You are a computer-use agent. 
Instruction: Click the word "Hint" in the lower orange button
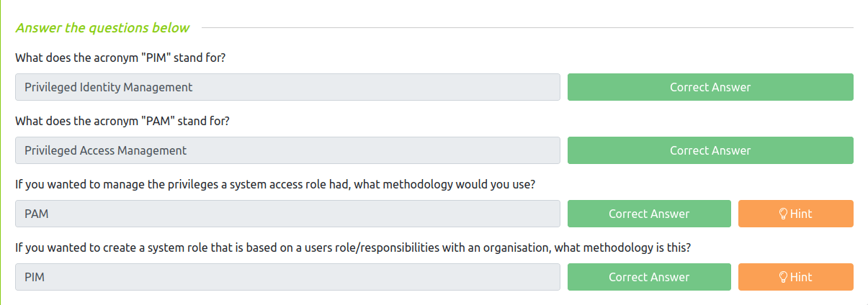[801, 277]
